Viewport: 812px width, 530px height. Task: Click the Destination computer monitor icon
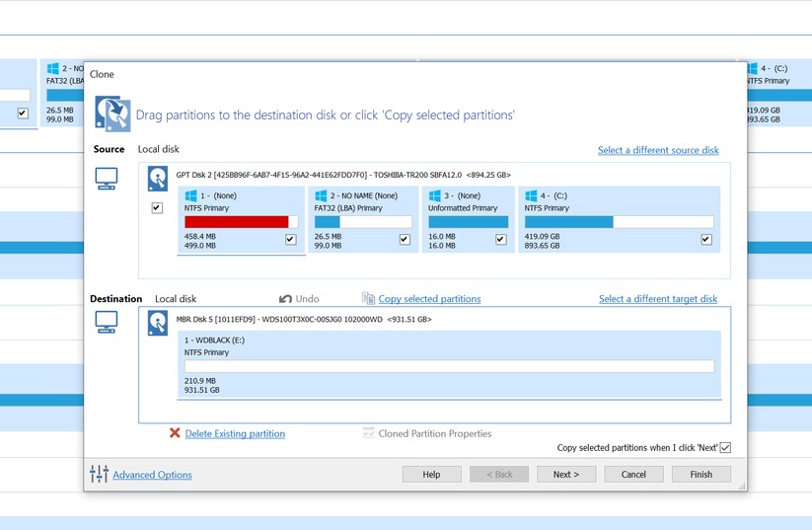coord(106,322)
